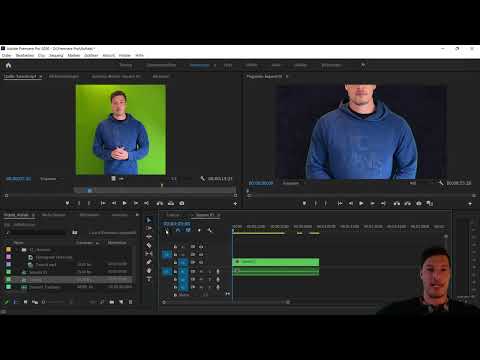Add a marker in the Source monitor
The height and width of the screenshot is (360, 480).
(x=67, y=203)
